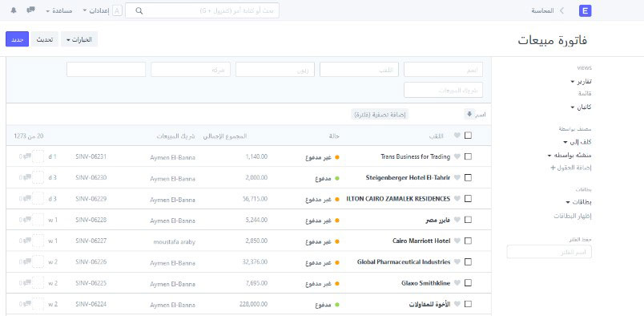644x316 pixels.
Task: Click the header heart icon to filter liked
Action: [457, 136]
